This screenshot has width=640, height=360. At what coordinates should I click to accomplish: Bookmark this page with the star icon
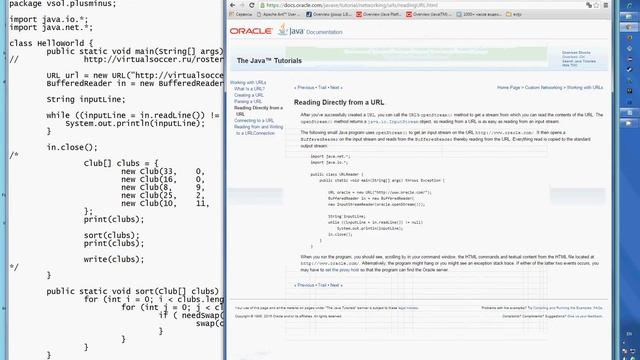click(596, 5)
